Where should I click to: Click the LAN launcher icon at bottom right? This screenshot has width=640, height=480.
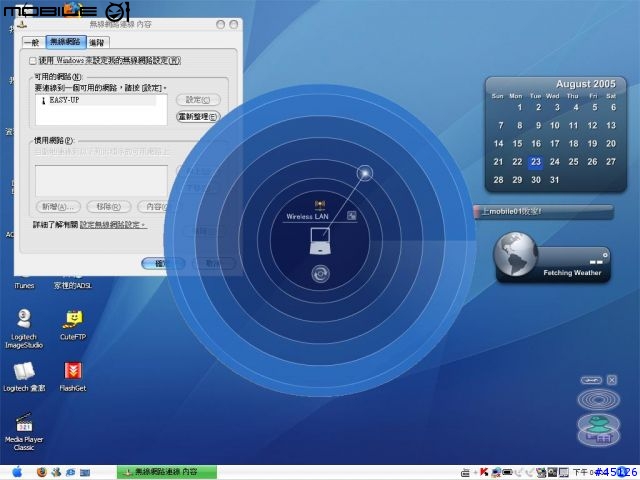598,438
